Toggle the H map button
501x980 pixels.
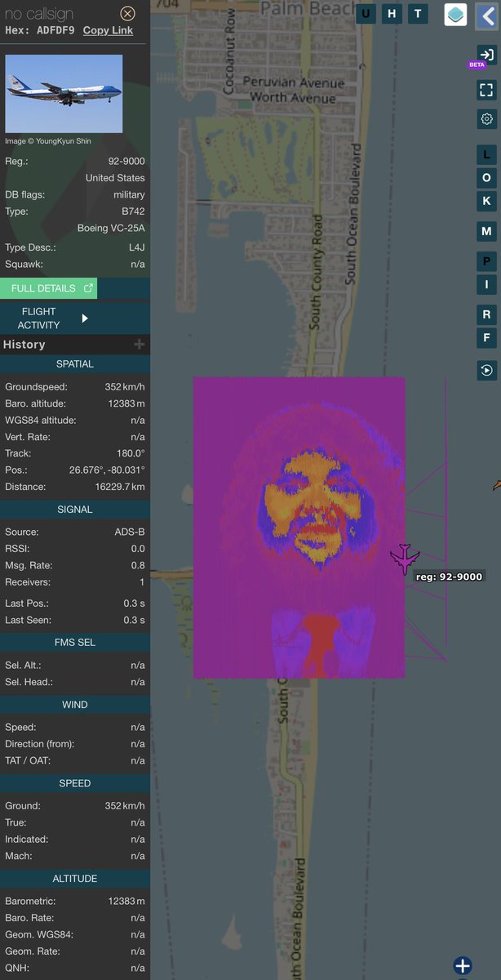pos(392,14)
